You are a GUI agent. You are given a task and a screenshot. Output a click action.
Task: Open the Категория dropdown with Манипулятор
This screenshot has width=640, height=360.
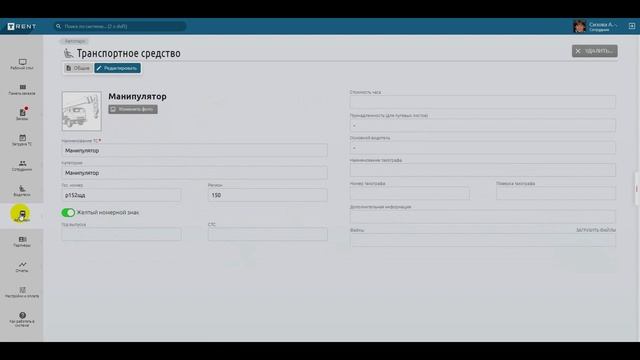[194, 173]
